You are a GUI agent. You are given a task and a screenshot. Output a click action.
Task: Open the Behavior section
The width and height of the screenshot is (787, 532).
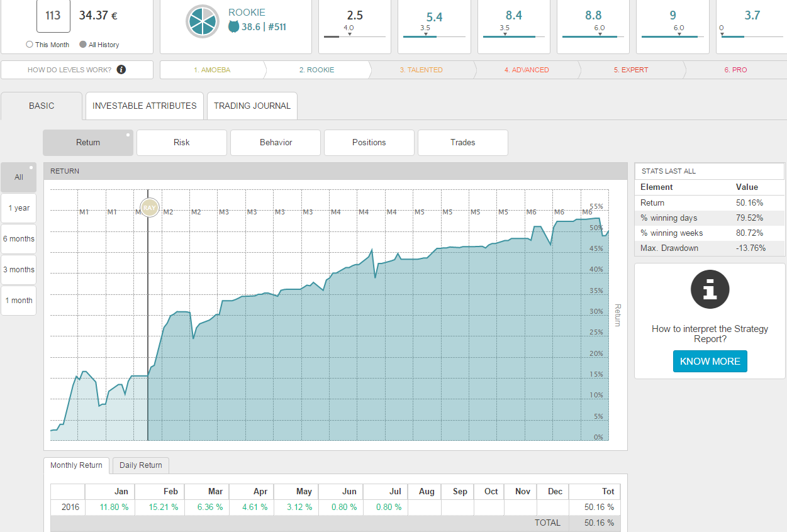click(x=276, y=143)
